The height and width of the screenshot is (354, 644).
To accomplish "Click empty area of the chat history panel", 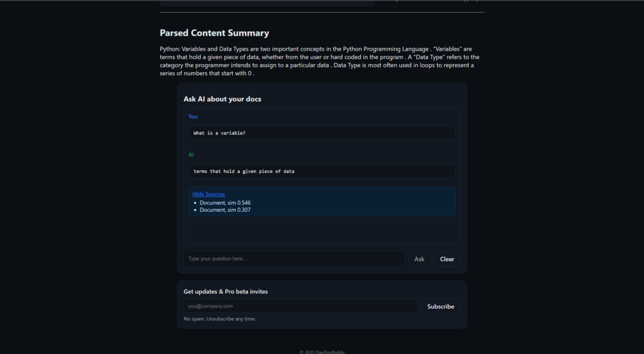I will point(322,230).
